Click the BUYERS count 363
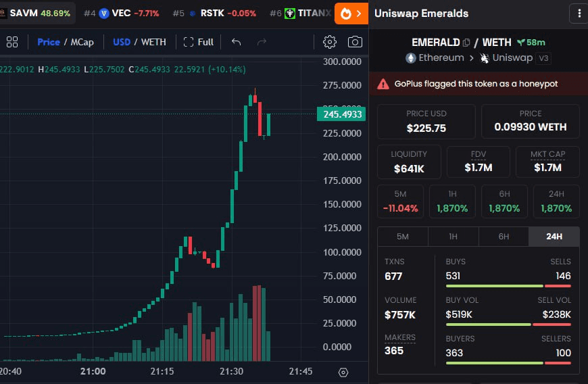 click(454, 353)
